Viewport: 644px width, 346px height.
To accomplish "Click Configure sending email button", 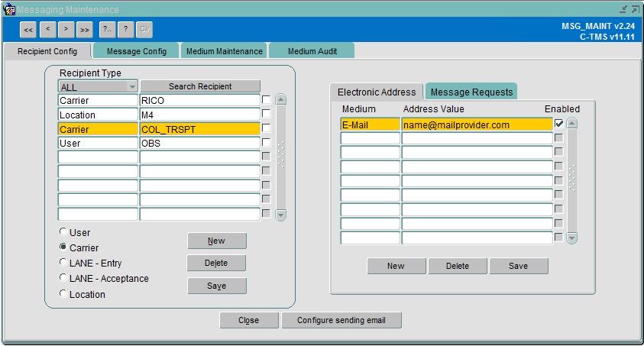I will point(341,320).
